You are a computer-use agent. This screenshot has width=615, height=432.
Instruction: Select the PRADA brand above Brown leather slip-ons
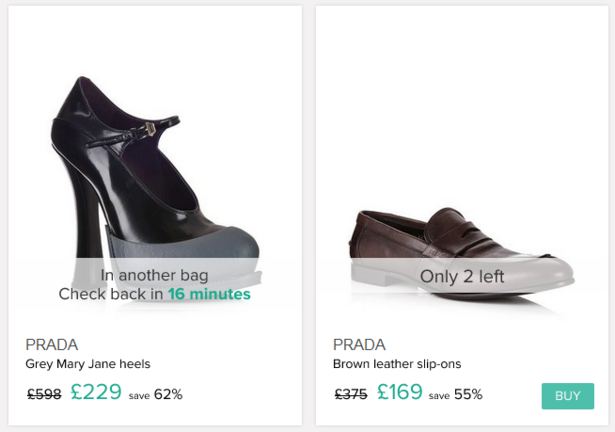coord(359,344)
